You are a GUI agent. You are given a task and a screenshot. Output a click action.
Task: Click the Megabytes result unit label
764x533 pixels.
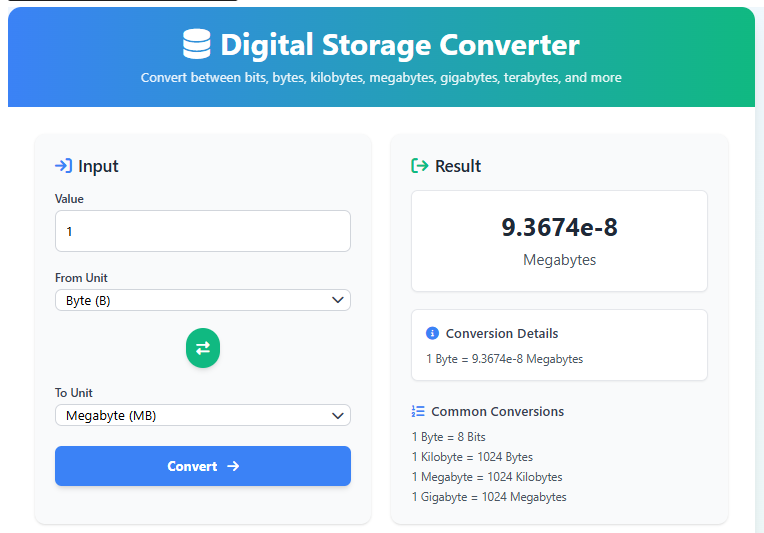559,260
